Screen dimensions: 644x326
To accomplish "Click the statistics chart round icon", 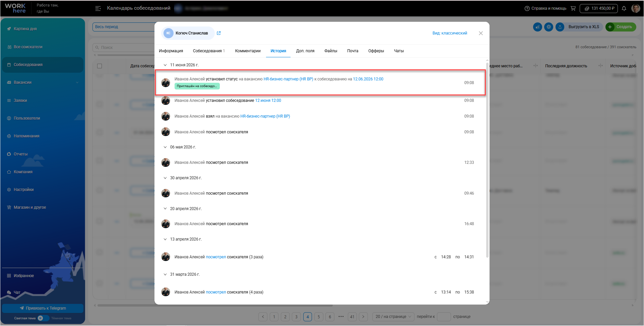I will tap(537, 27).
